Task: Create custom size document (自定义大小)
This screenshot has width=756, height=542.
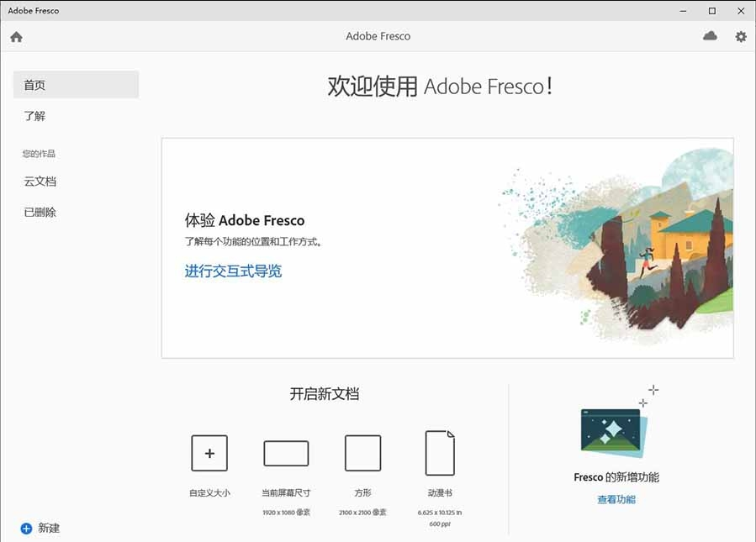Action: 209,453
